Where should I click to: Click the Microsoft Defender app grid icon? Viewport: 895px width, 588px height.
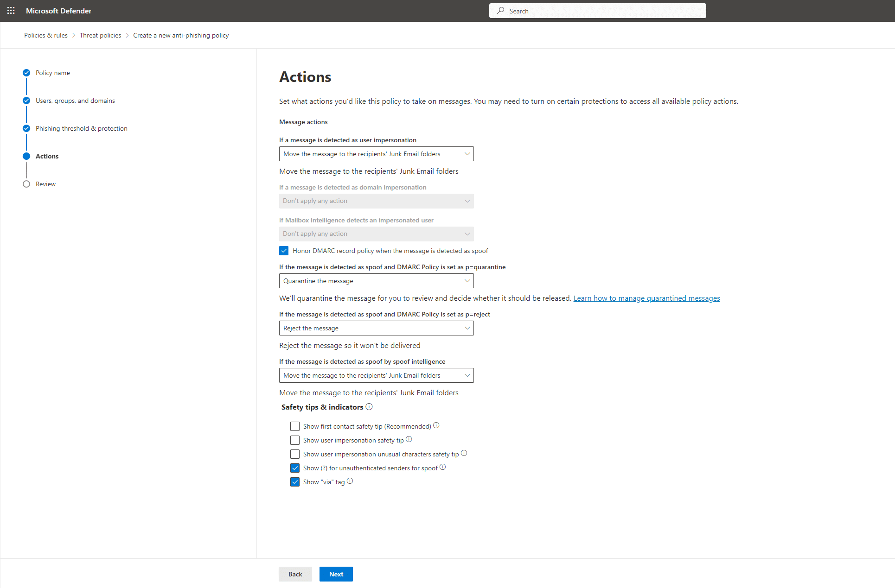coord(11,11)
